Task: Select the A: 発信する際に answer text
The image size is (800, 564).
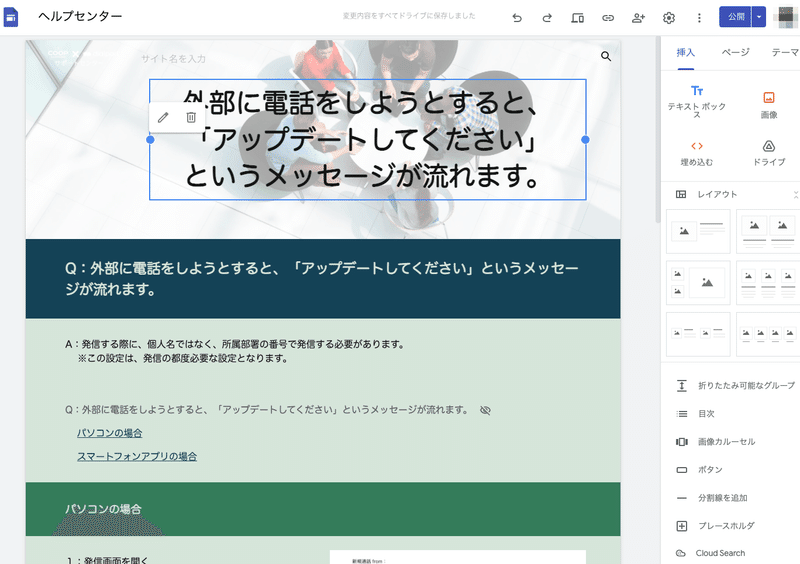Action: coord(235,351)
